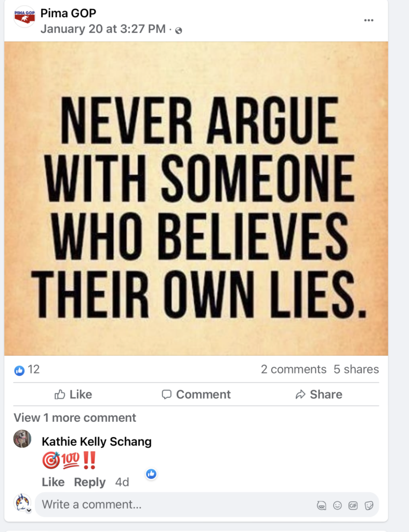
Task: Like Kathie Kelly Schang's comment
Action: 53,482
